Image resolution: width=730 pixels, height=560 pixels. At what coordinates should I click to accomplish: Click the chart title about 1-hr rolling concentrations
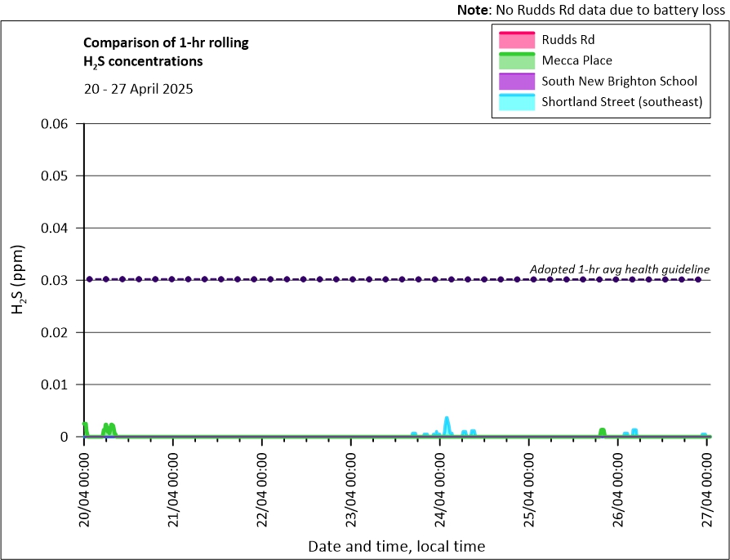coord(166,51)
